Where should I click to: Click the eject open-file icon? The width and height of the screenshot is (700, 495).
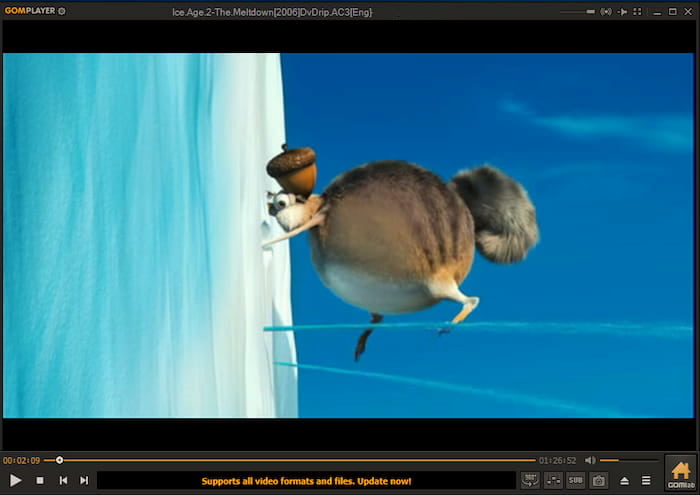pyautogui.click(x=625, y=481)
